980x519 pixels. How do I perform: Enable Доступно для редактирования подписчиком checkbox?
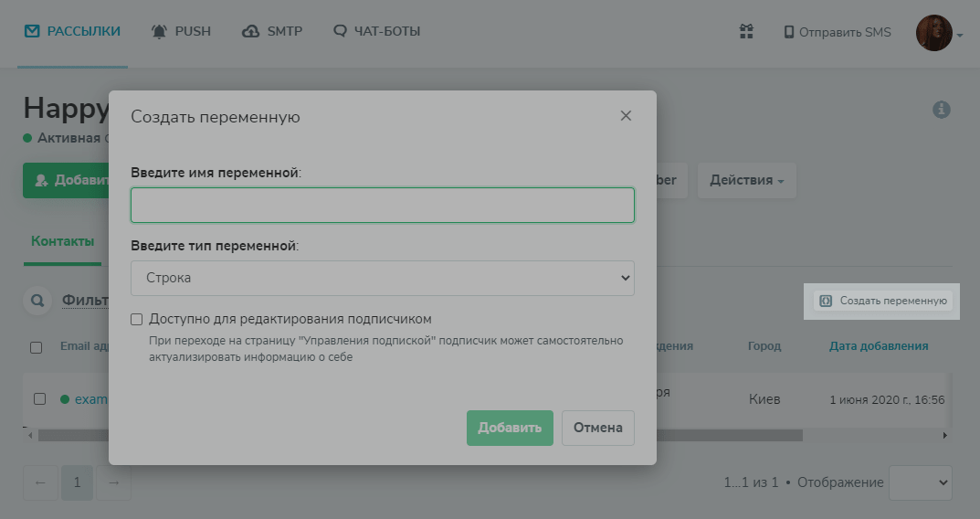click(137, 319)
